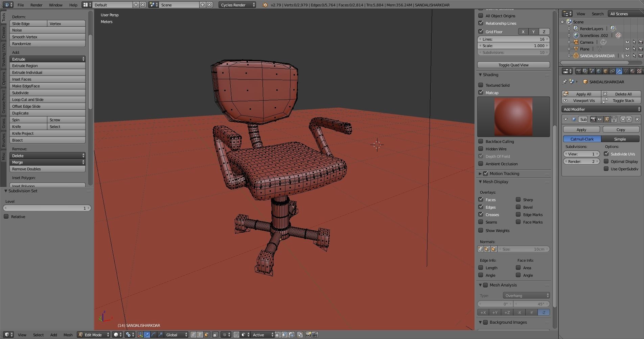Open the Cycles Render engine dropdown
644x339 pixels.
237,5
